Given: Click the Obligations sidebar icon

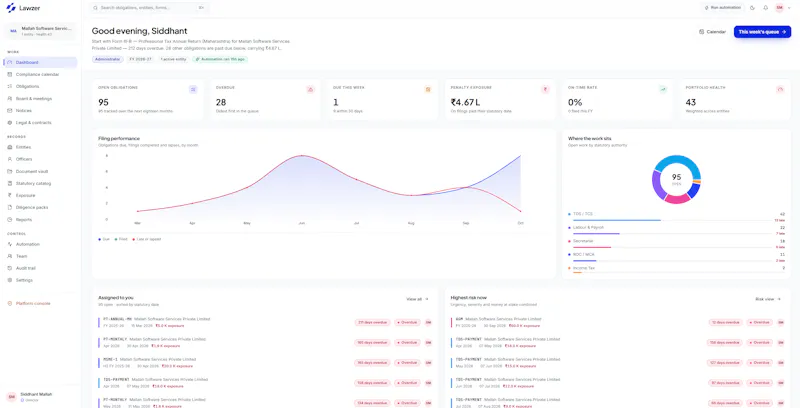Looking at the screenshot, I should pos(10,87).
